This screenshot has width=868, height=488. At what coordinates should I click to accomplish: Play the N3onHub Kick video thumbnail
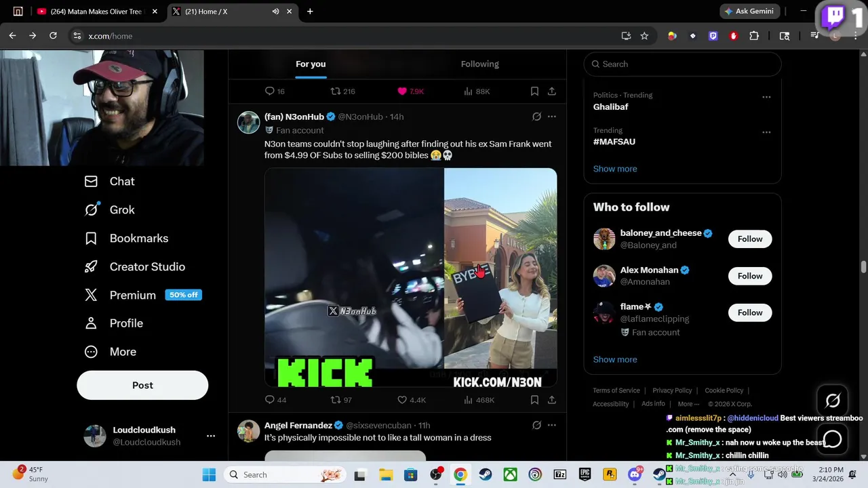(x=410, y=277)
